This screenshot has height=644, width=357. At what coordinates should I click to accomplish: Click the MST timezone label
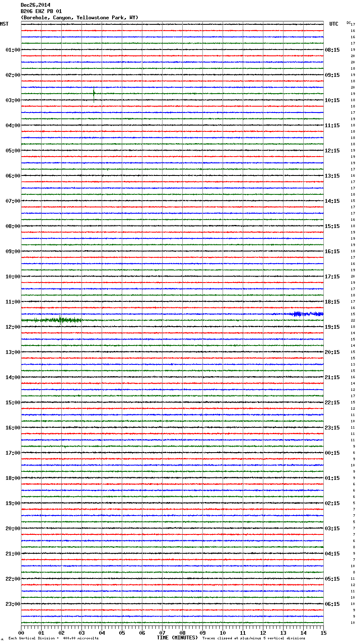click(4, 24)
